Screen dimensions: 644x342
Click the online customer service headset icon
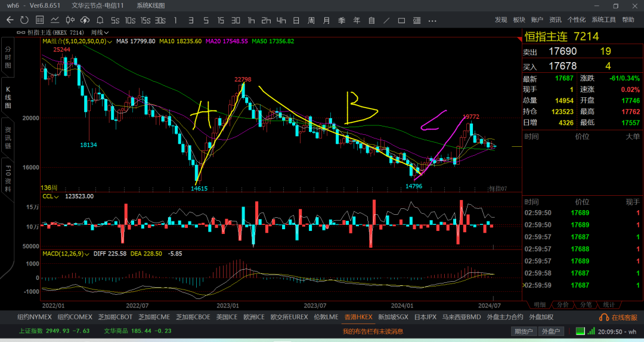(x=603, y=318)
